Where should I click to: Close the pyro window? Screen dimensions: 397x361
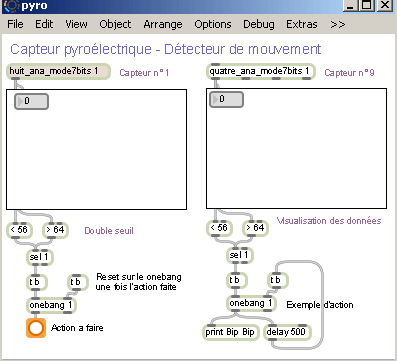point(385,5)
